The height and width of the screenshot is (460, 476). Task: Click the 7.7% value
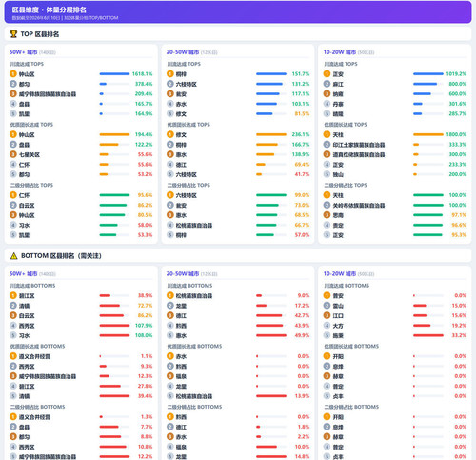tap(147, 427)
